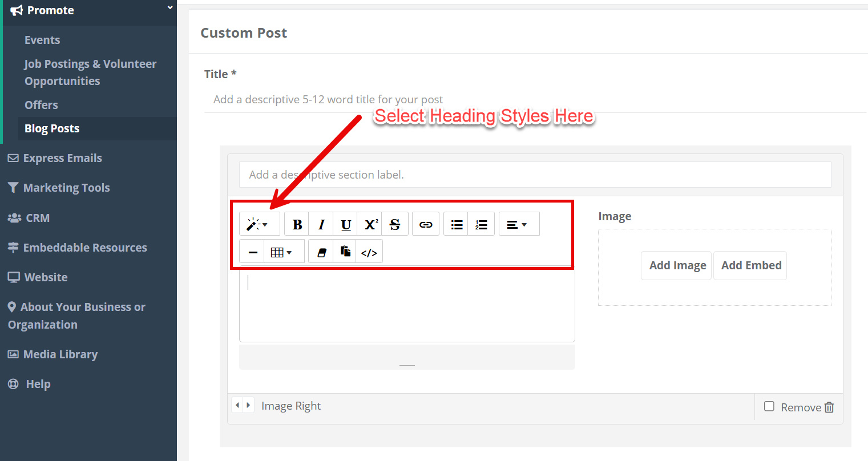The image size is (868, 461).
Task: Collapse the Promote sidebar section
Action: tap(169, 8)
